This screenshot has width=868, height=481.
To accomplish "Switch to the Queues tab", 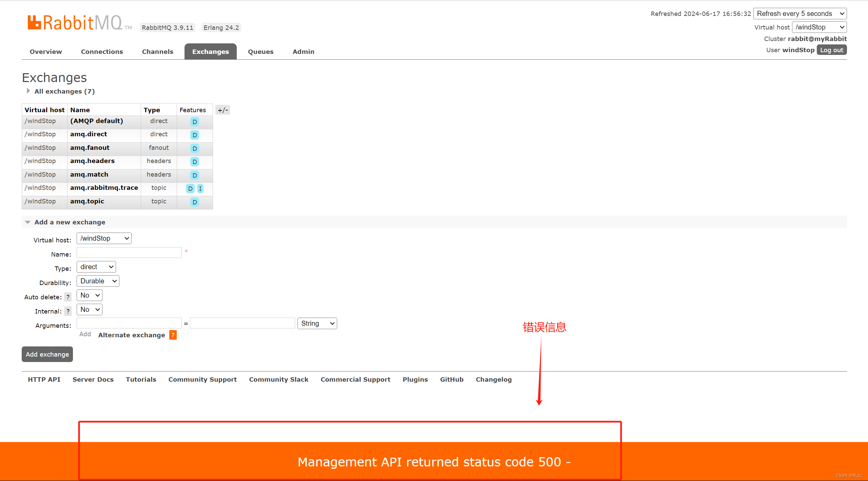I will 261,52.
